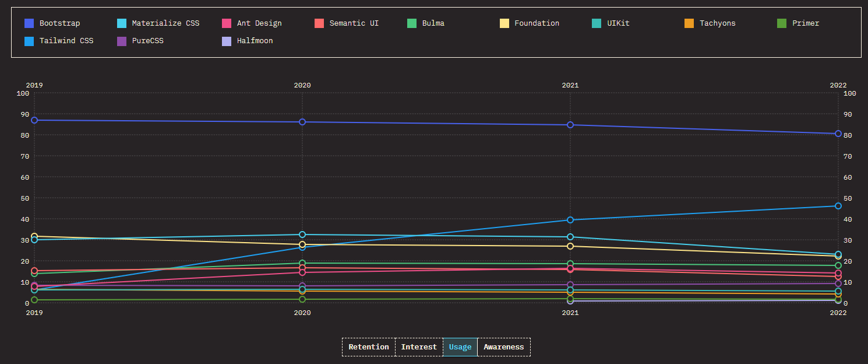Click the PureCSS legend swatch

click(x=122, y=41)
